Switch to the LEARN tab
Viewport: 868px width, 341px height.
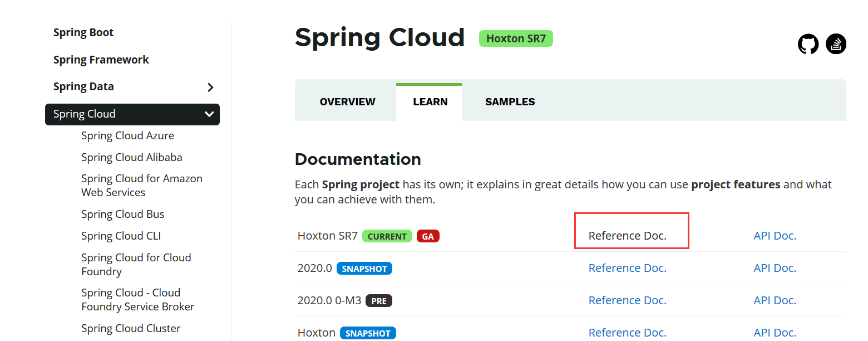click(430, 102)
